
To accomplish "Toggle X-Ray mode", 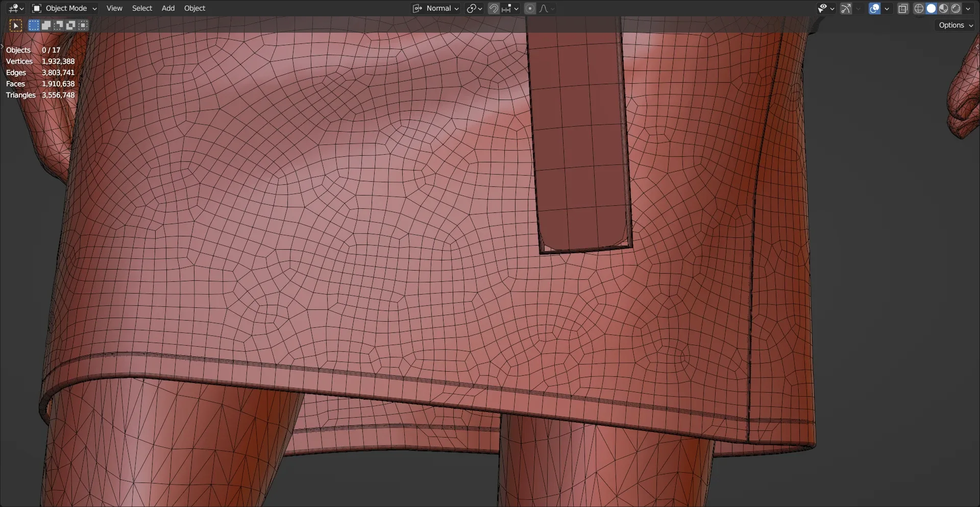I will 903,8.
